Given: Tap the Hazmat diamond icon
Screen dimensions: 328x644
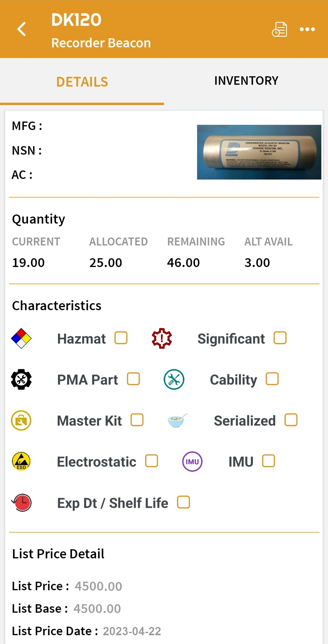Looking at the screenshot, I should (x=21, y=338).
